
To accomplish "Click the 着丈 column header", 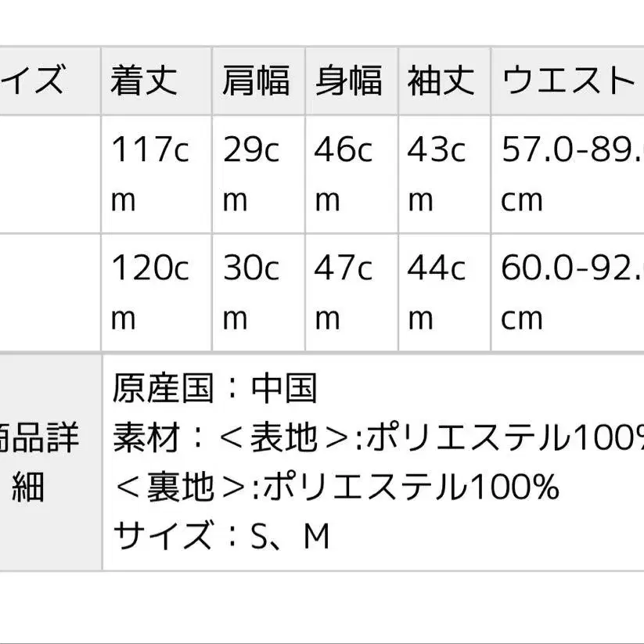I will pos(144,81).
